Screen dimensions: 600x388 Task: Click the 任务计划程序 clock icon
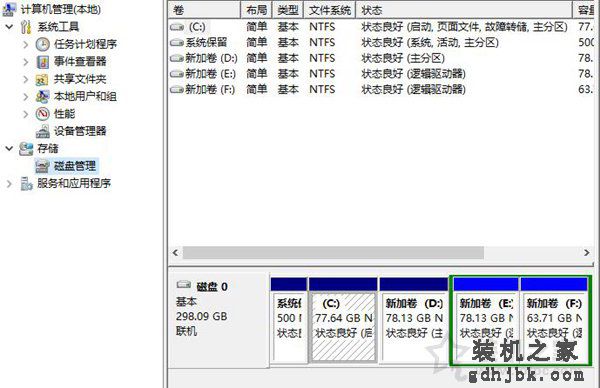(x=42, y=44)
